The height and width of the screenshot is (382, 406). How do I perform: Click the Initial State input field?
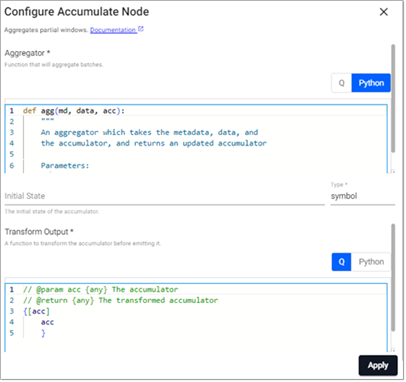164,196
